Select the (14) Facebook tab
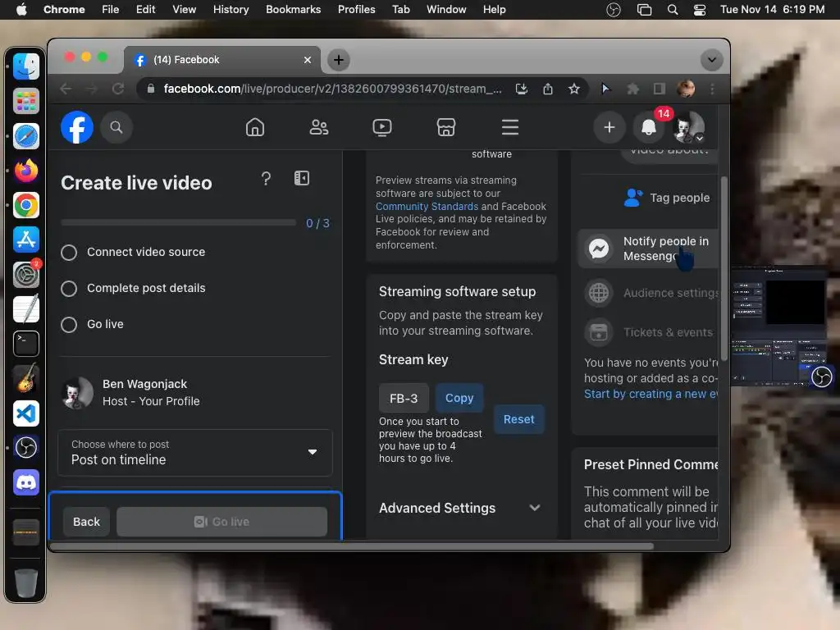 click(222, 59)
